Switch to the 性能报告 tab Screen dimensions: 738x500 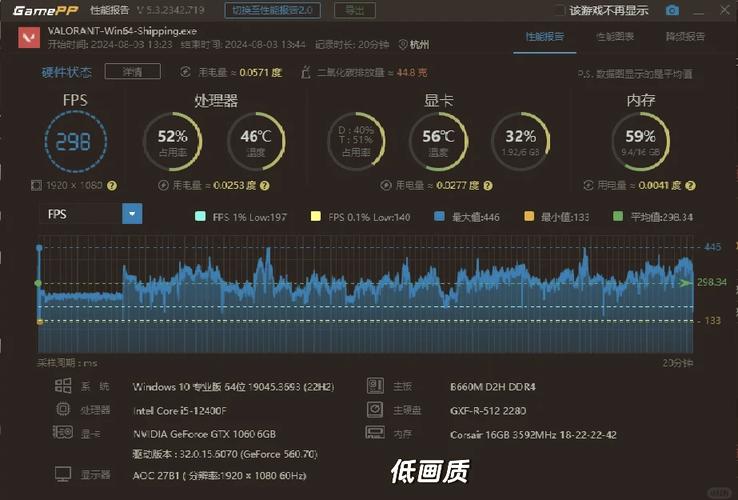click(x=545, y=37)
